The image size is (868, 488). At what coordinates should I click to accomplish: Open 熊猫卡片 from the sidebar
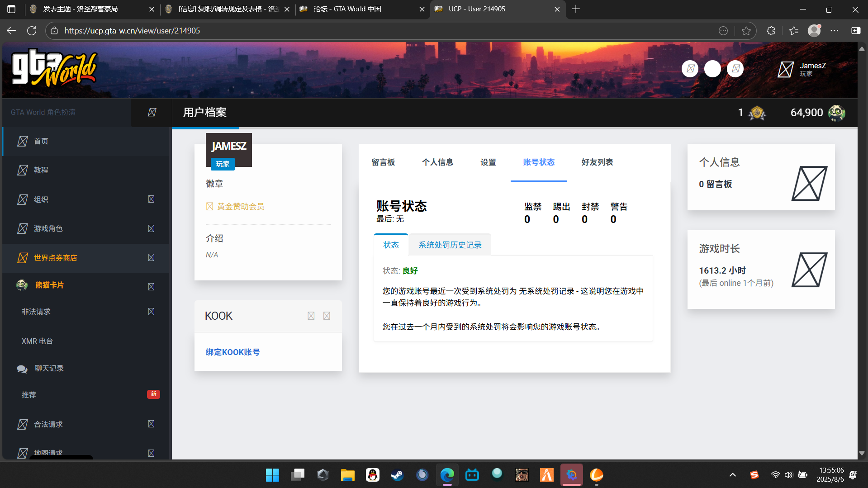click(x=49, y=285)
